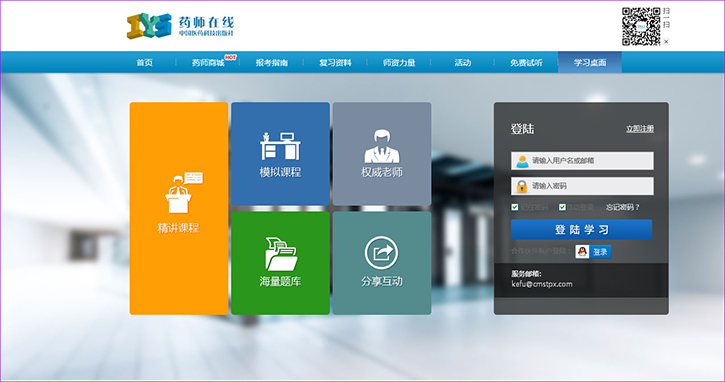Click the 分享互动 share arrow tile

tap(382, 263)
